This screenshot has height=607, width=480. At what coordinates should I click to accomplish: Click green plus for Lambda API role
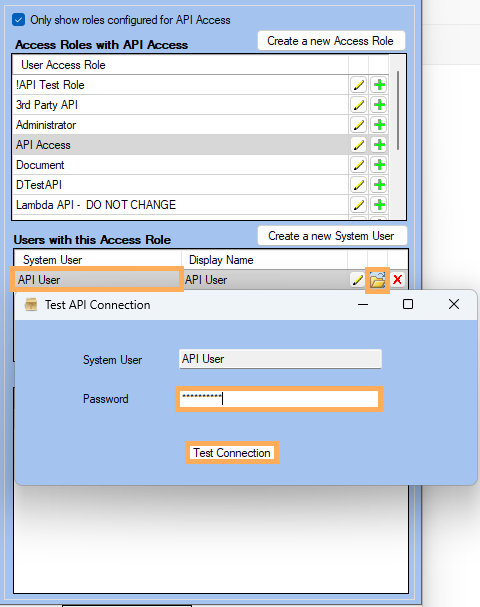pyautogui.click(x=379, y=205)
